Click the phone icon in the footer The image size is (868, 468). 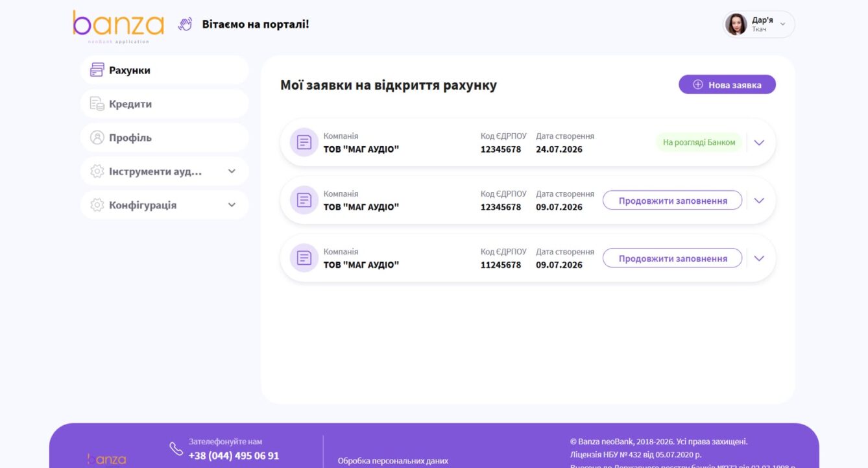(x=176, y=449)
